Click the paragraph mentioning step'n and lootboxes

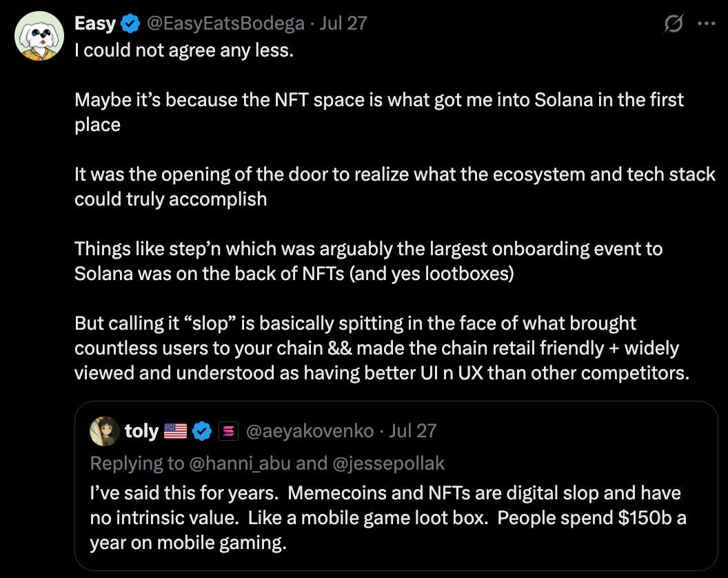pyautogui.click(x=368, y=261)
